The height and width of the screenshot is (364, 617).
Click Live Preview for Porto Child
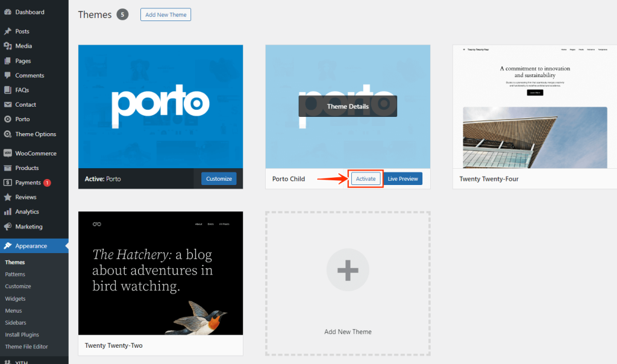[x=402, y=178]
